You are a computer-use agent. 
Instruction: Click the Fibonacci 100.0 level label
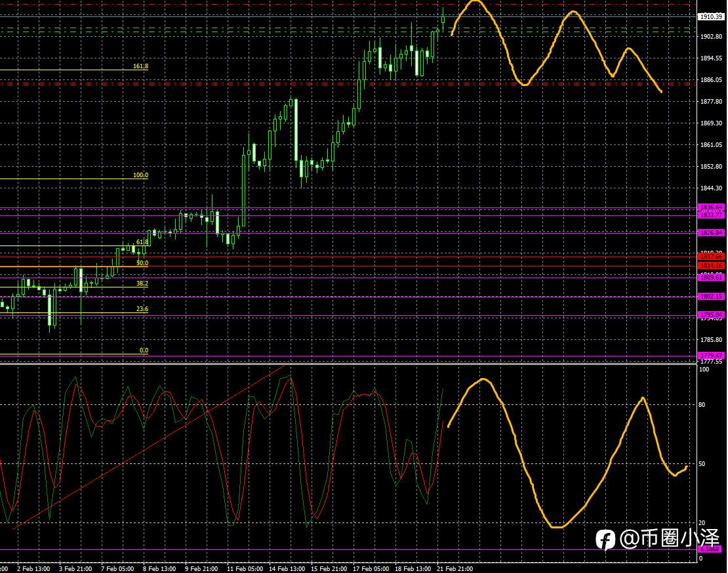(x=140, y=175)
